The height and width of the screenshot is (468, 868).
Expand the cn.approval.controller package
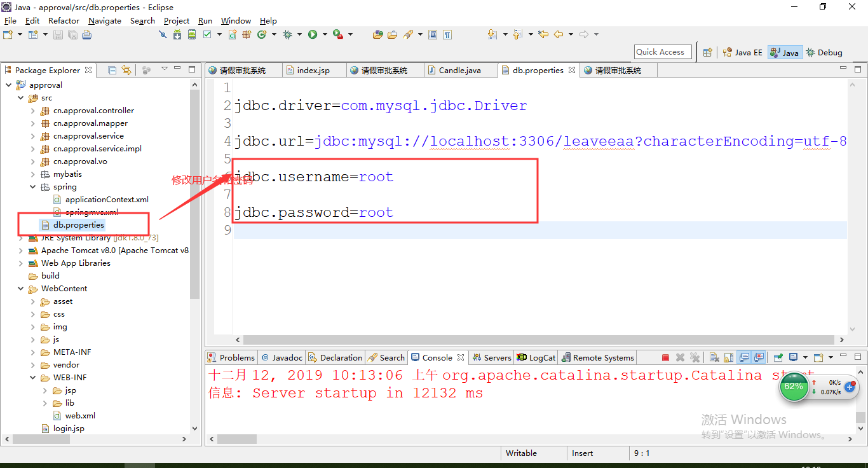pyautogui.click(x=33, y=111)
